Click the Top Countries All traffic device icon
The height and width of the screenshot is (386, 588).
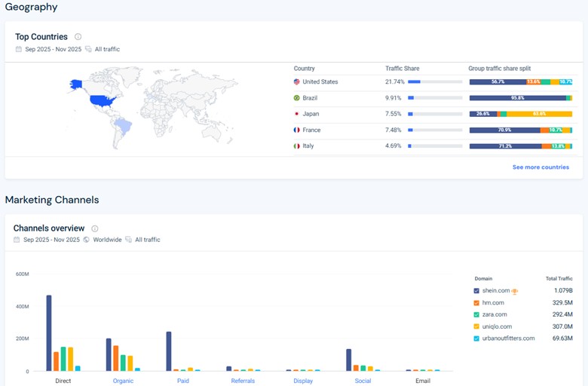pos(88,49)
